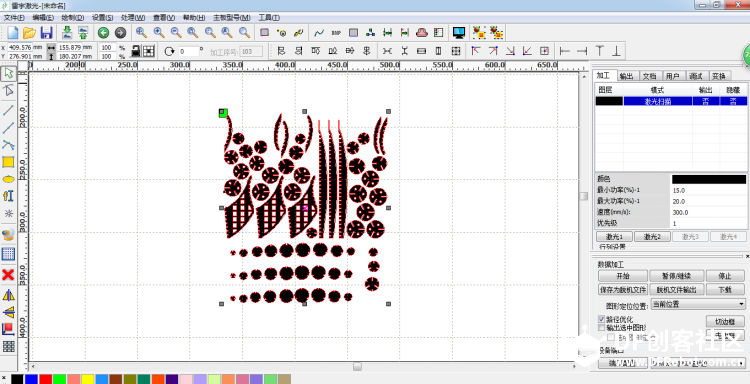Image resolution: width=750 pixels, height=384 pixels.
Task: Click the align to top-left corner icon
Action: (x=475, y=51)
